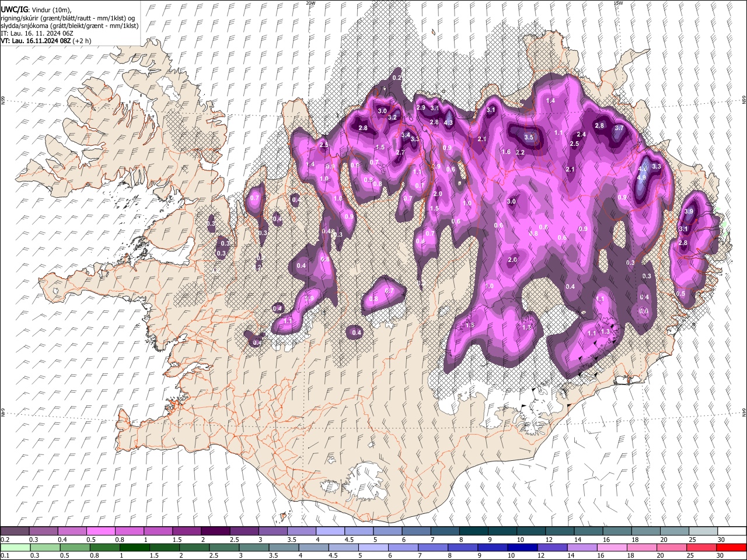Click the 3.7 snowfall value on the map

(x=619, y=128)
